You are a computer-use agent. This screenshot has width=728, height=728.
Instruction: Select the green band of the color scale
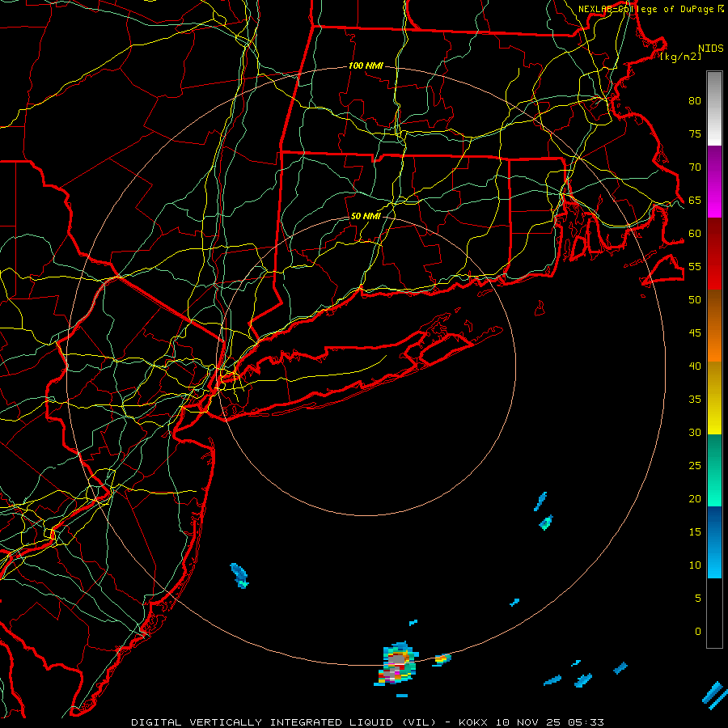pyautogui.click(x=714, y=470)
